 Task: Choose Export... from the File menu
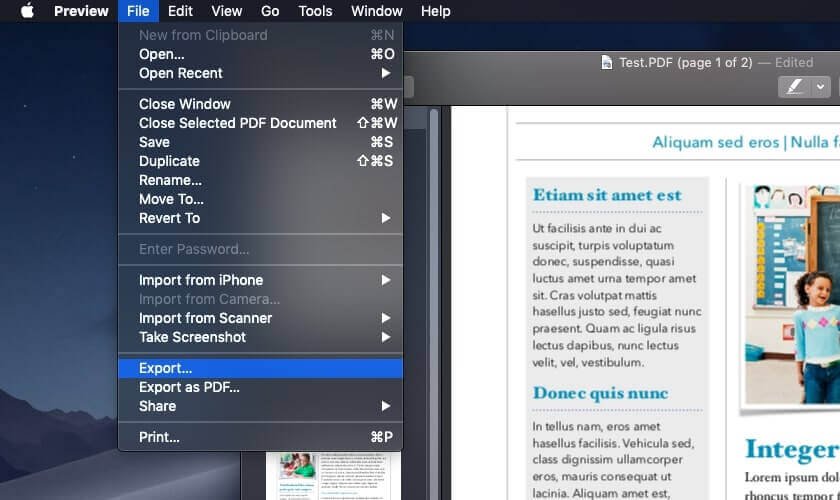(x=260, y=368)
